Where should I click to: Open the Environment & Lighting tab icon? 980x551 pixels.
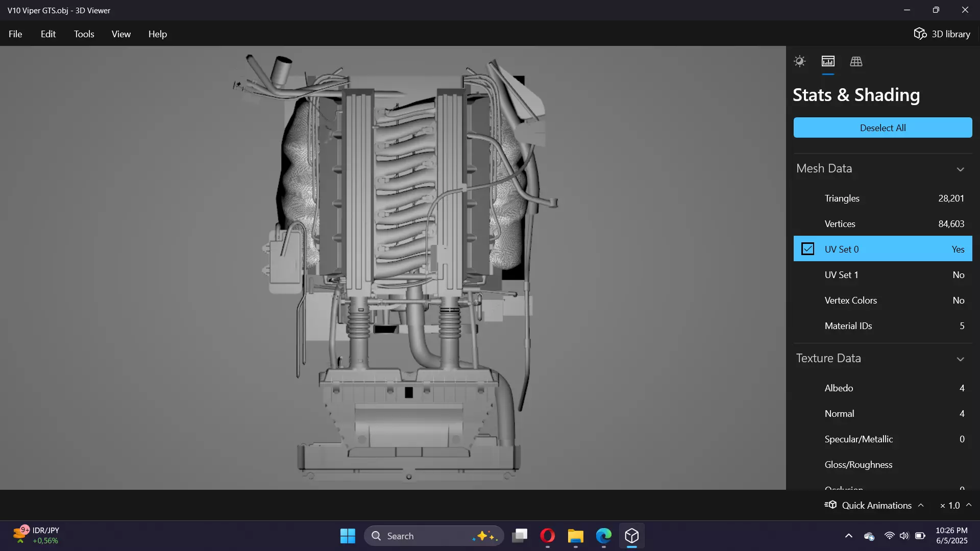799,61
